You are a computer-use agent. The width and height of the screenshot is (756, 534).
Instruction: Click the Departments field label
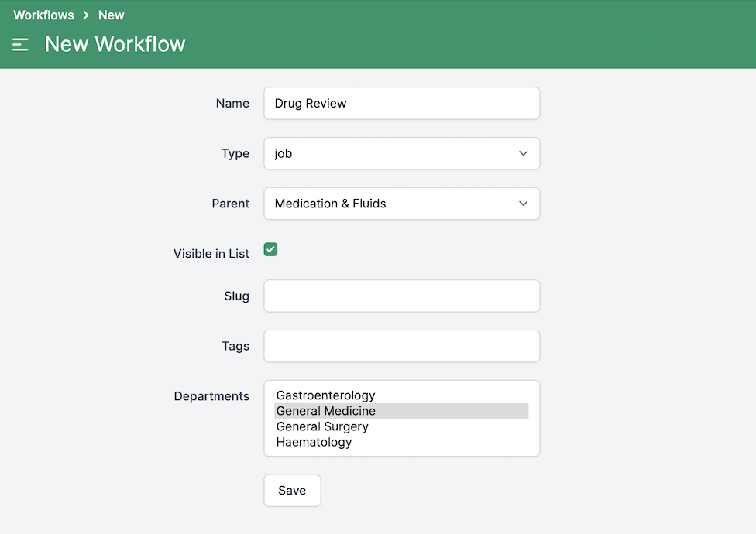tap(211, 396)
